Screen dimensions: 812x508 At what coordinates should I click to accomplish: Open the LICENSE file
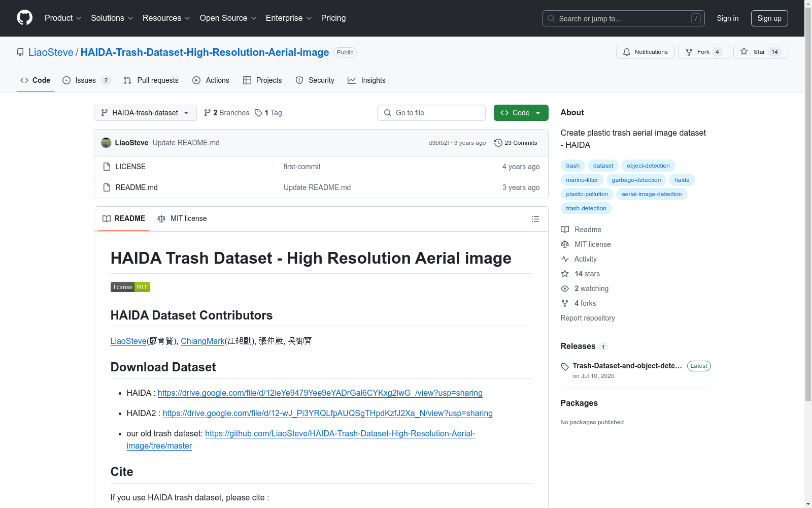[130, 167]
